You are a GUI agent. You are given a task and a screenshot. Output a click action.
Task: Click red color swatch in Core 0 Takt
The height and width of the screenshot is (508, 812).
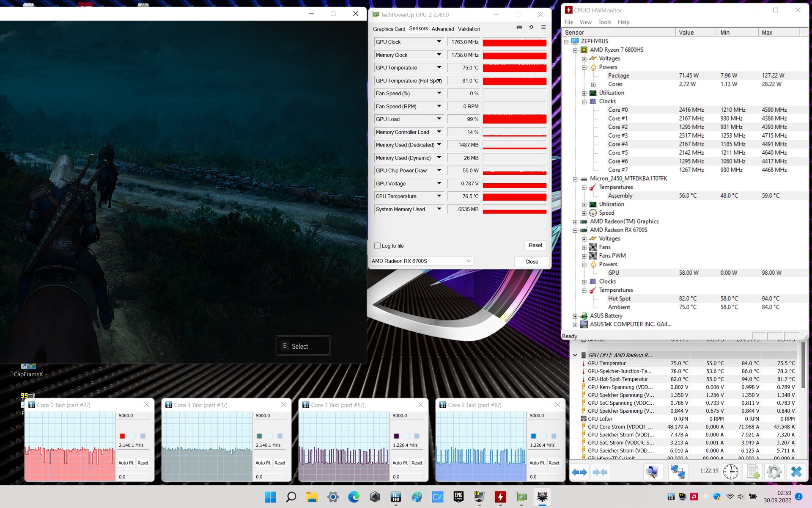[x=122, y=436]
